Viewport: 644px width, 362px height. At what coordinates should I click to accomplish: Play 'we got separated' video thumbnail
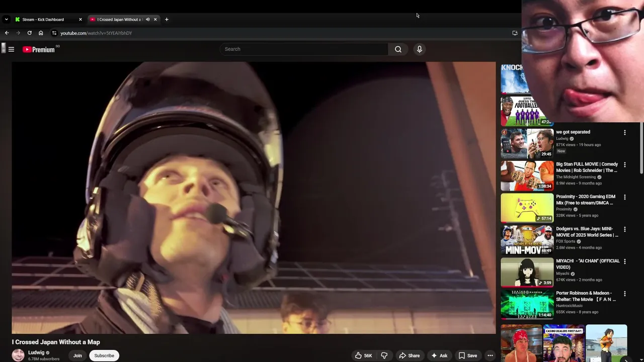[x=527, y=143]
